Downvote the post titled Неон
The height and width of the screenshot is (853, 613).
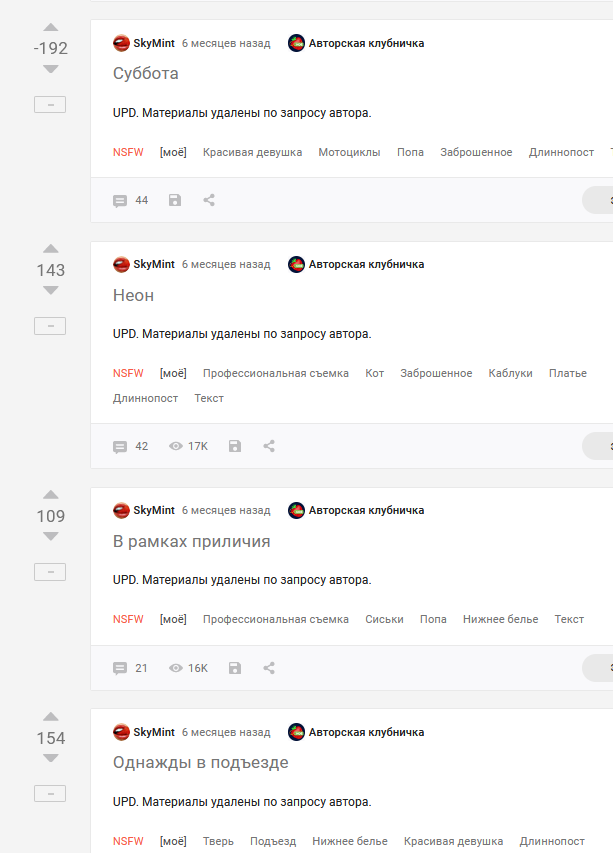pyautogui.click(x=51, y=290)
